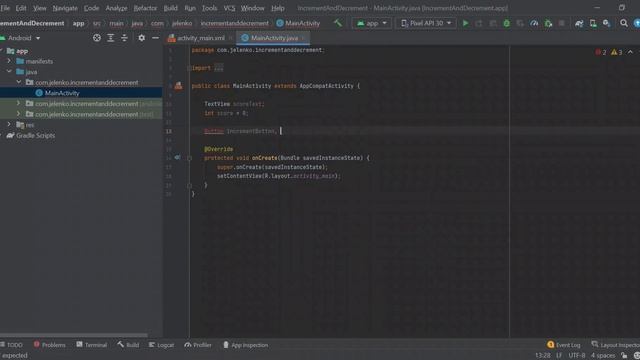Select MainActivity in the project tree

[62, 93]
